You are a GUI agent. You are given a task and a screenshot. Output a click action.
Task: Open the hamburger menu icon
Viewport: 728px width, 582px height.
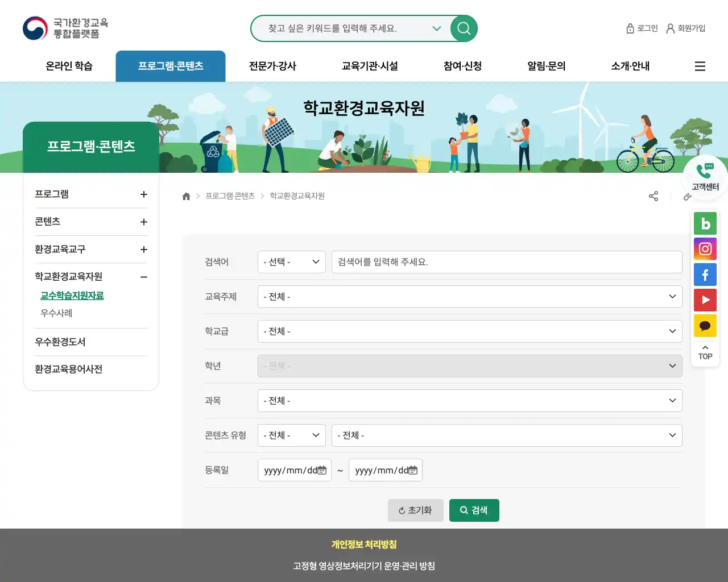pos(700,66)
